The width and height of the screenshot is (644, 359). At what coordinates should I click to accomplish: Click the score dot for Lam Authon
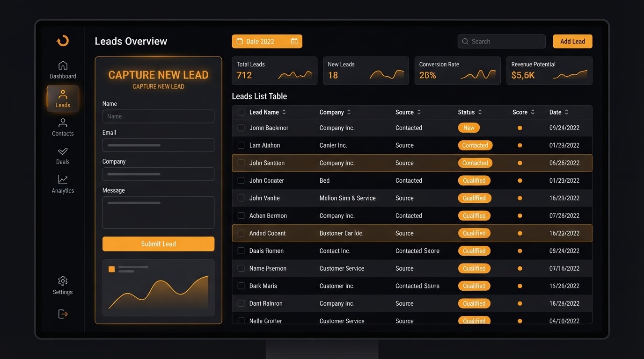pos(520,145)
